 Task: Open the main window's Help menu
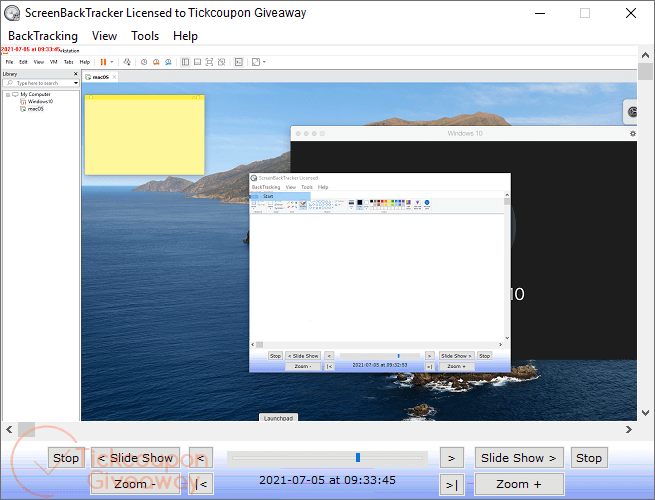[x=185, y=36]
